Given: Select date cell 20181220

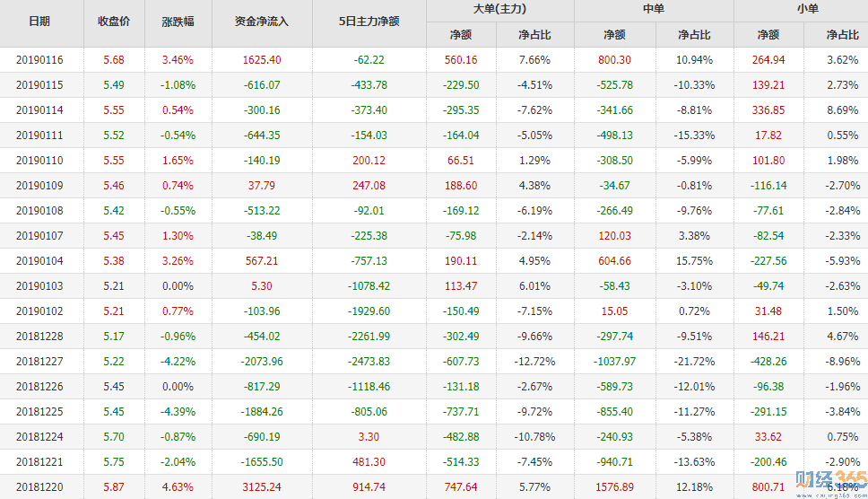Looking at the screenshot, I should tap(39, 487).
